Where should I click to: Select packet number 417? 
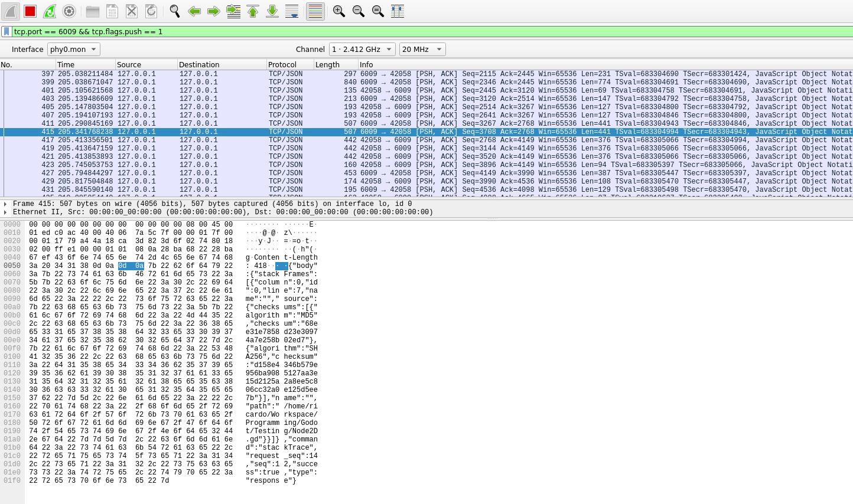point(426,140)
